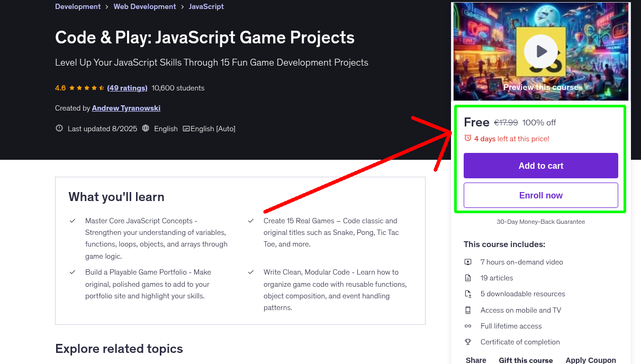Click the downloadable resources icon

468,294
